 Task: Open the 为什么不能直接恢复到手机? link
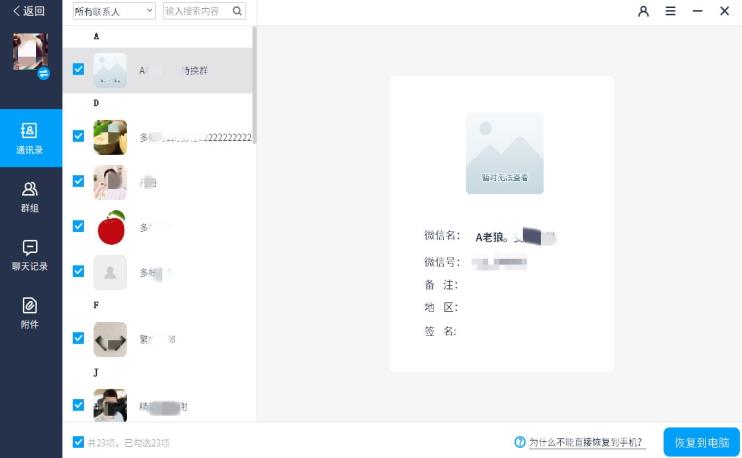pos(586,442)
